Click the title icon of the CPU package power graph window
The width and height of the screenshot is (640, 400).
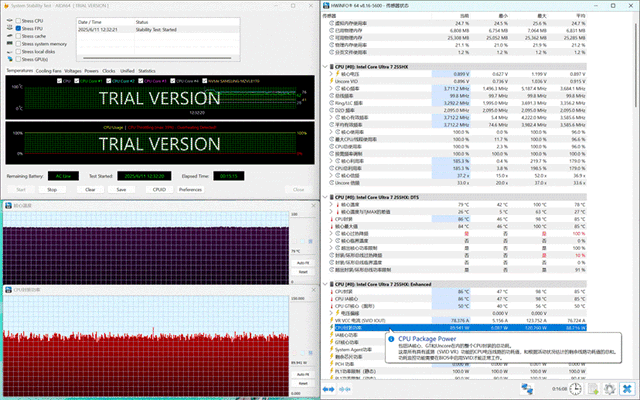click(8, 290)
